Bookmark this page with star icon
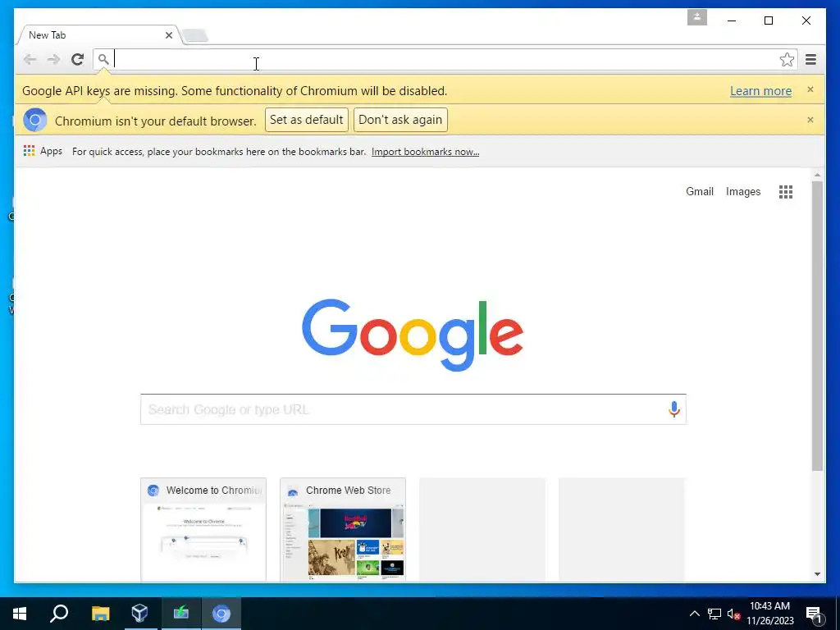The image size is (840, 630). (x=787, y=59)
